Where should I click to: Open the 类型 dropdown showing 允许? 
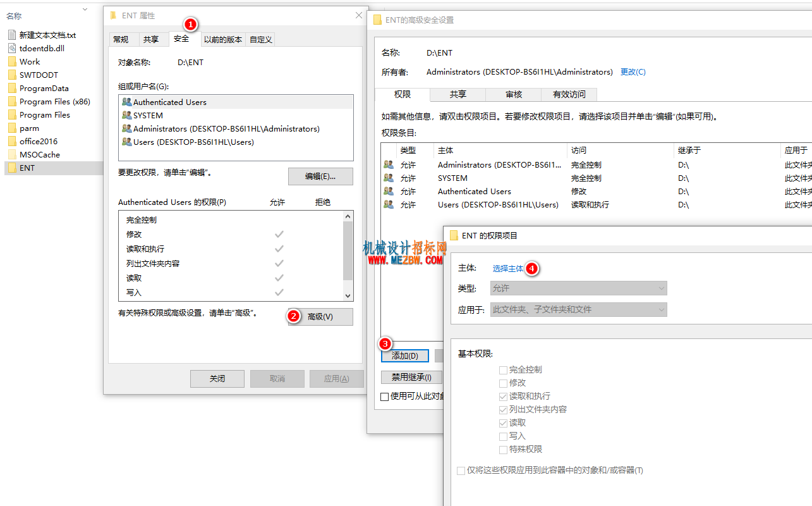click(578, 288)
